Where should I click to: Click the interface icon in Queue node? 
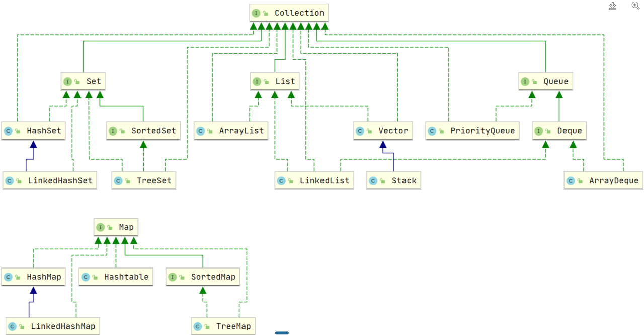tap(525, 81)
